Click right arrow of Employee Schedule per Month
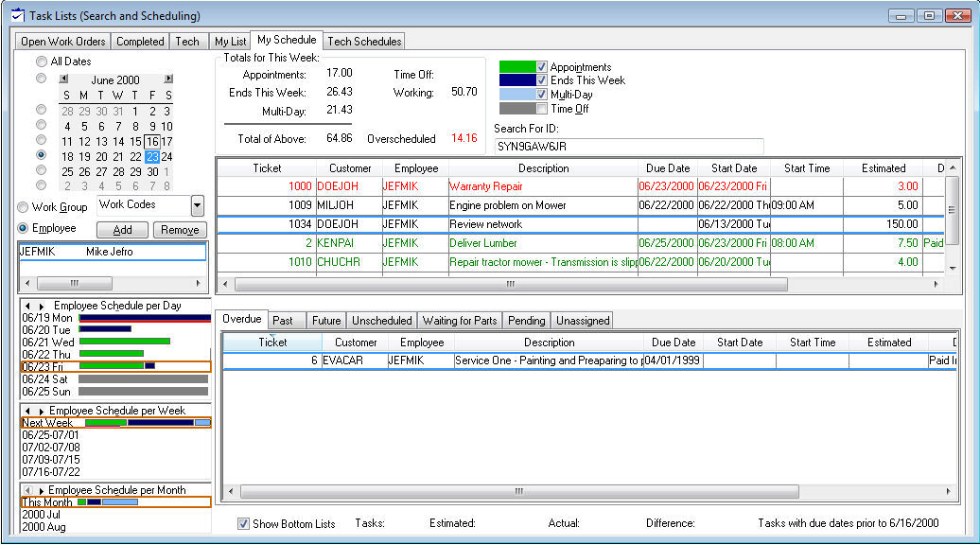The height and width of the screenshot is (545, 980). tap(40, 490)
